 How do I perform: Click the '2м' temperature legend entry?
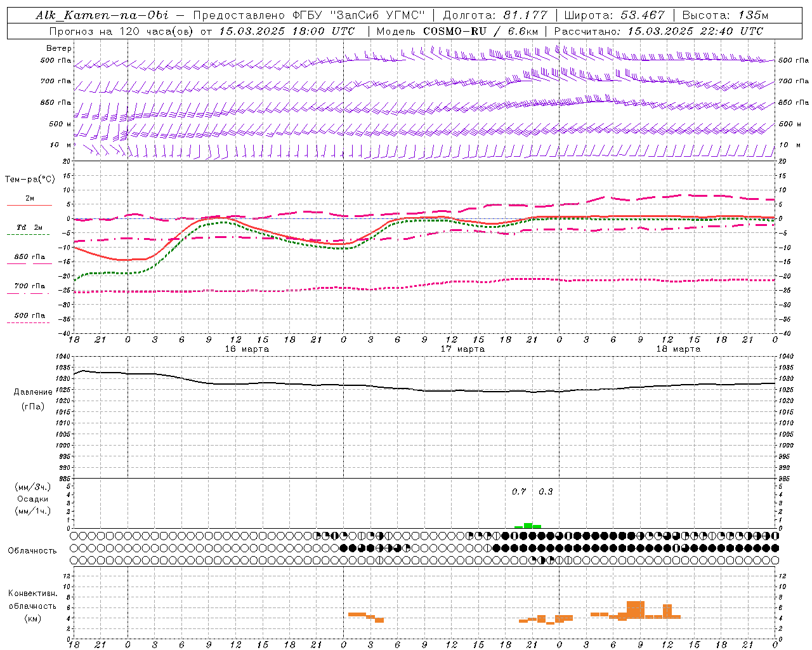pos(30,199)
